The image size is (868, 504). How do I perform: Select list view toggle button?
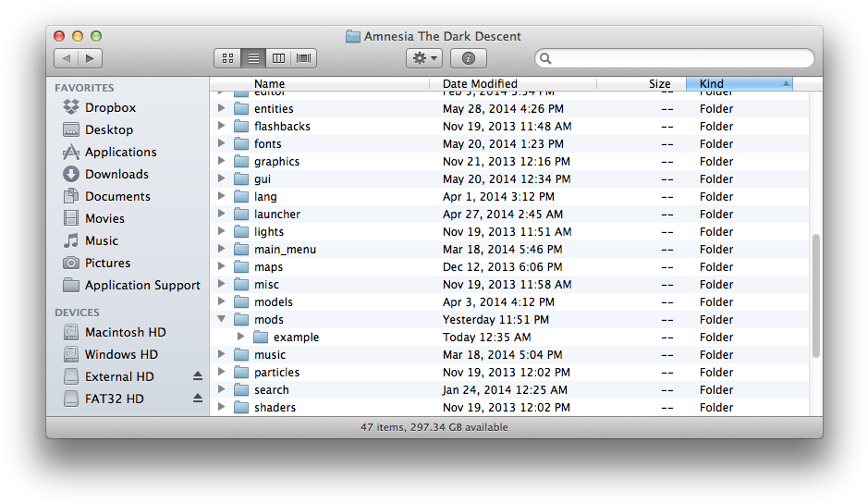coord(252,58)
